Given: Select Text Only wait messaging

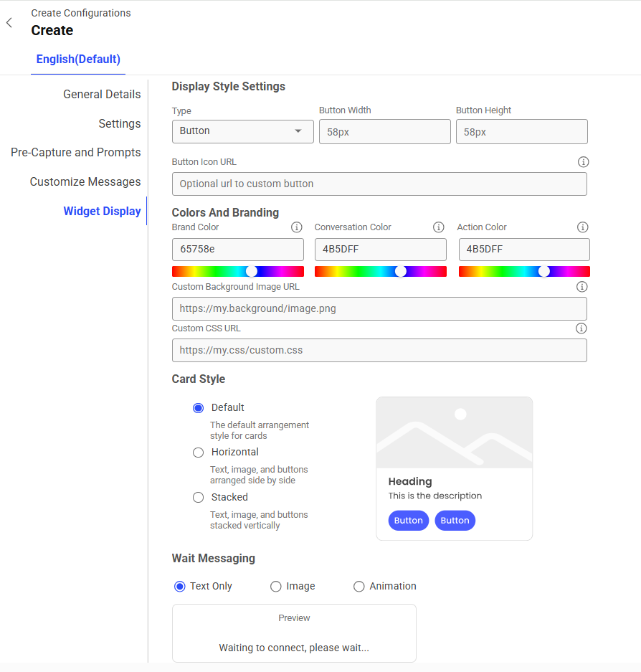Looking at the screenshot, I should (179, 586).
